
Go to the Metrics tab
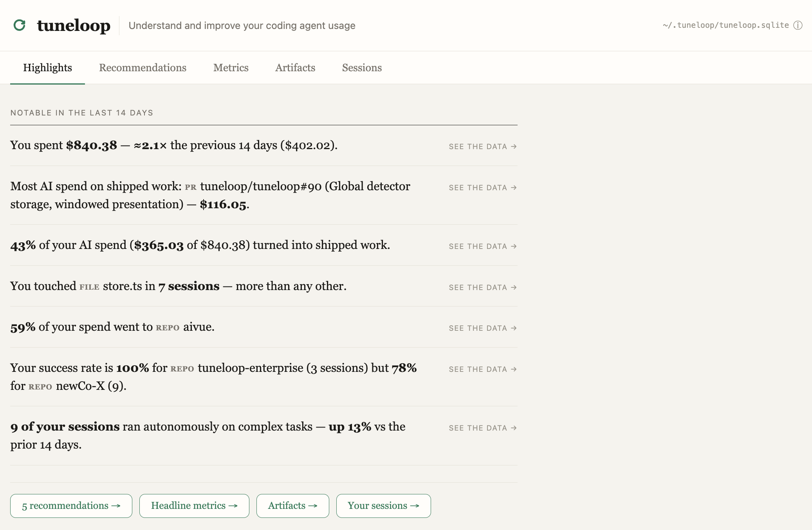coord(231,68)
